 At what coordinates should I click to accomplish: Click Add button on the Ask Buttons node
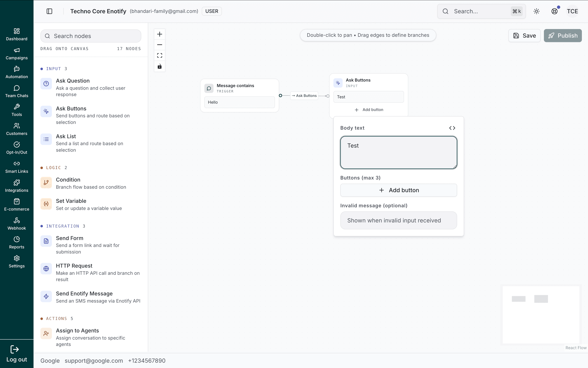click(369, 110)
